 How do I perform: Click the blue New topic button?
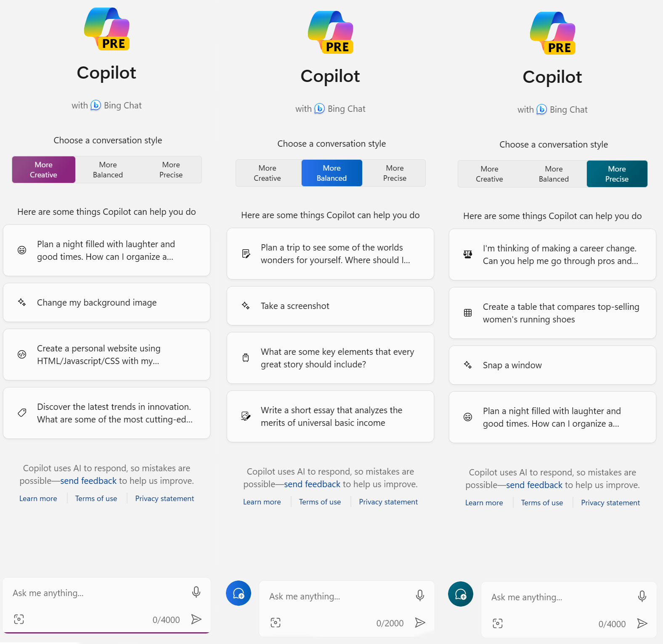(x=239, y=593)
